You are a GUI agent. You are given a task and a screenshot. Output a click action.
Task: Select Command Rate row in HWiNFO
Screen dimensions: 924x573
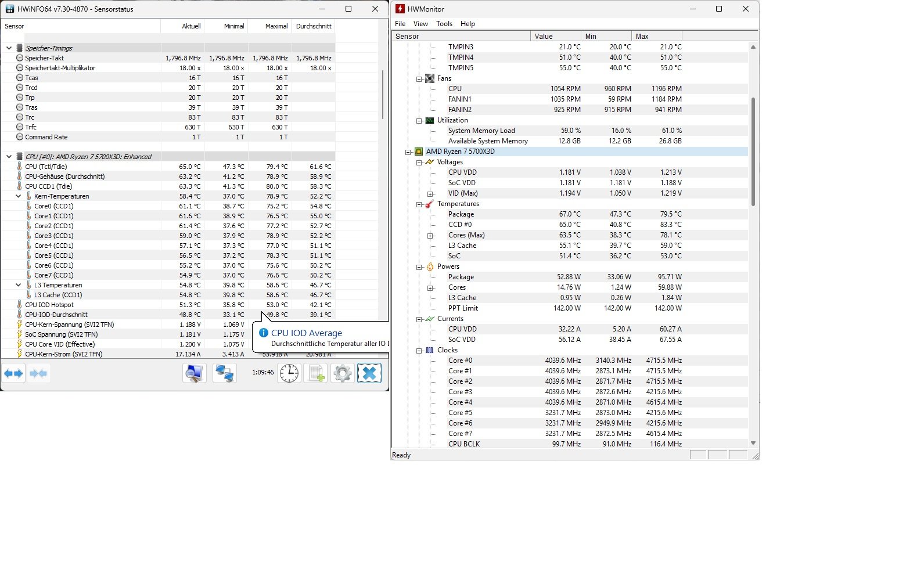pos(168,137)
